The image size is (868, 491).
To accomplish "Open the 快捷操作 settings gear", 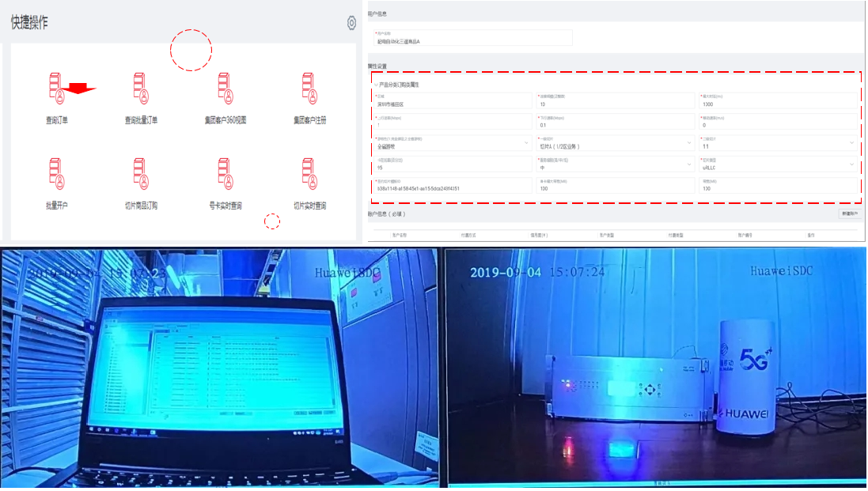I will point(351,24).
